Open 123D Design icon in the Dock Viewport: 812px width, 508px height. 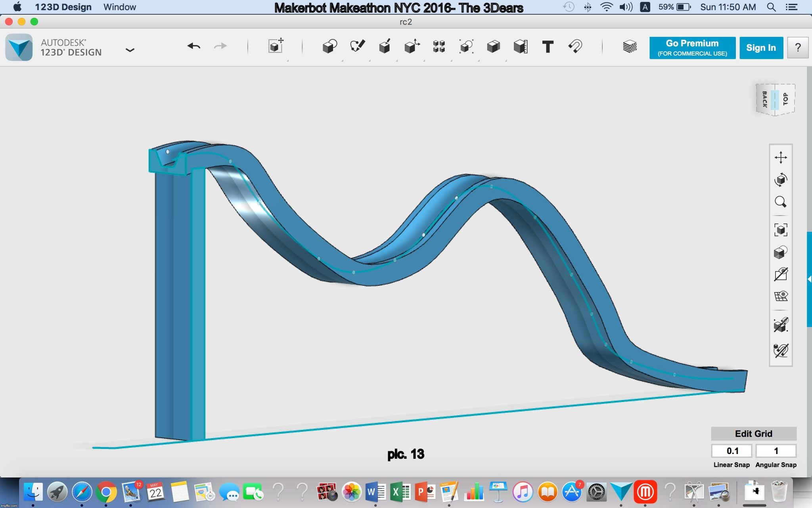621,492
